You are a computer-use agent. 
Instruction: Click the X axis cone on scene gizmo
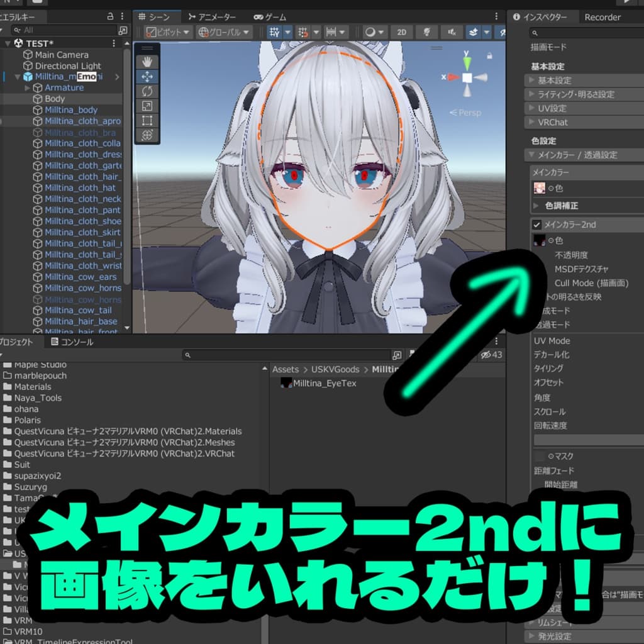[x=453, y=77]
